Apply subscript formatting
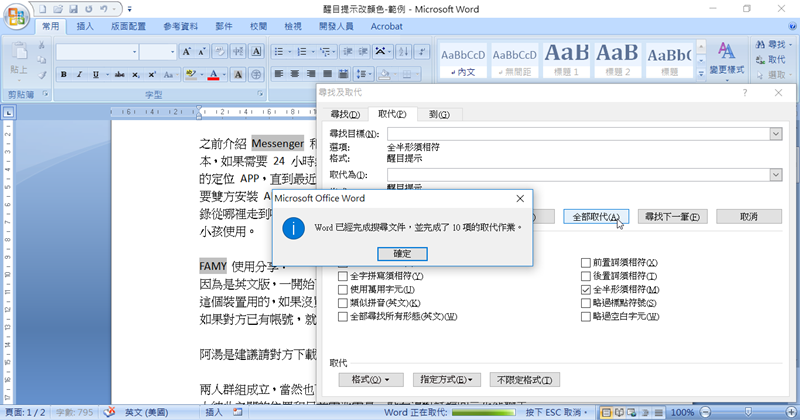The width and height of the screenshot is (800, 420). tap(136, 75)
